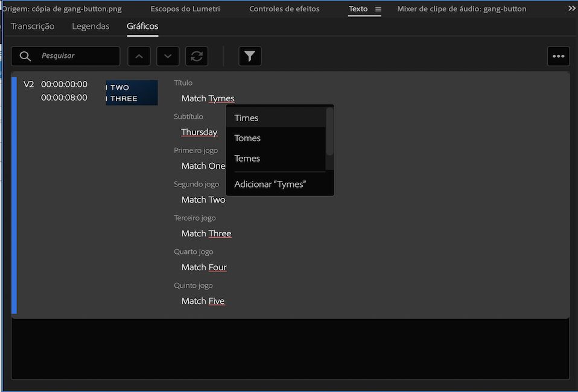
Task: Open the three-dot more options button
Action: tap(559, 56)
